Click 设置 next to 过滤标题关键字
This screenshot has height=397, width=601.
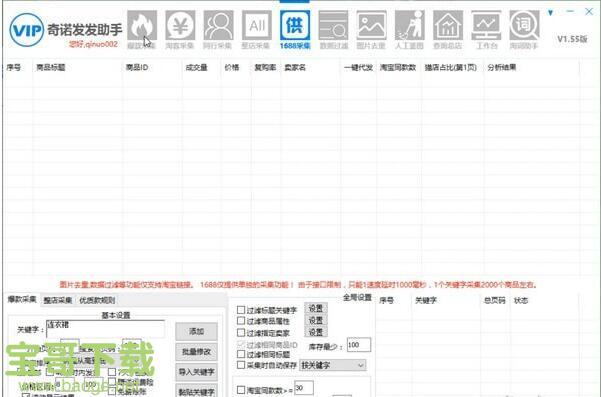pos(316,308)
